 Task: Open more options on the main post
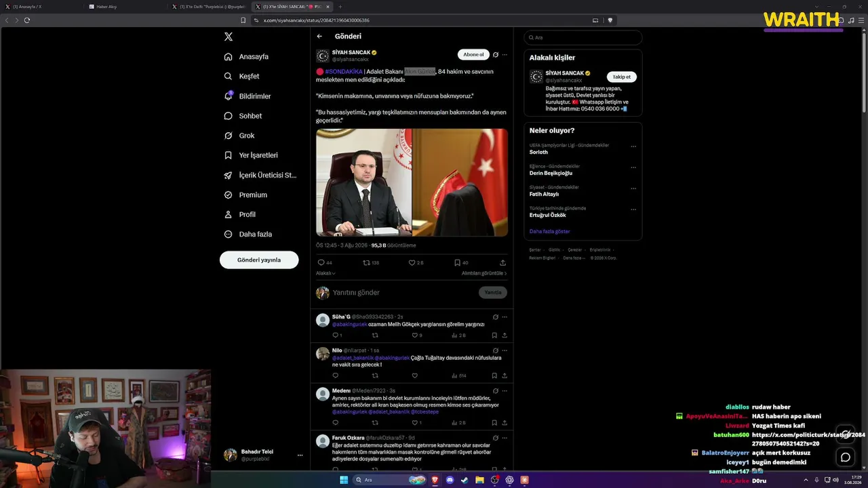(x=505, y=55)
